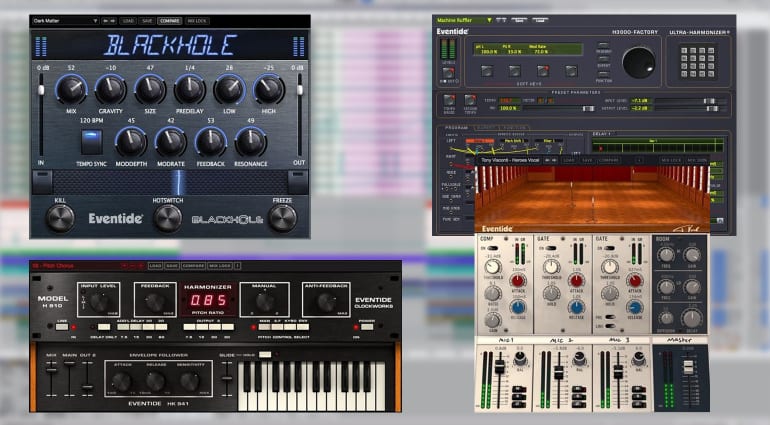Image resolution: width=770 pixels, height=425 pixels.
Task: Click the HIGH knob in Blackhole
Action: point(269,90)
